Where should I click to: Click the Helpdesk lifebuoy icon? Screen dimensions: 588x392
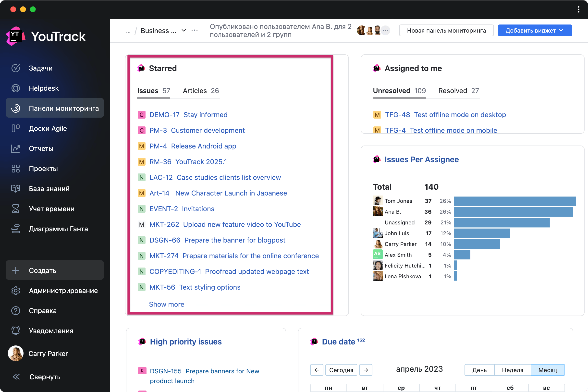coord(15,88)
